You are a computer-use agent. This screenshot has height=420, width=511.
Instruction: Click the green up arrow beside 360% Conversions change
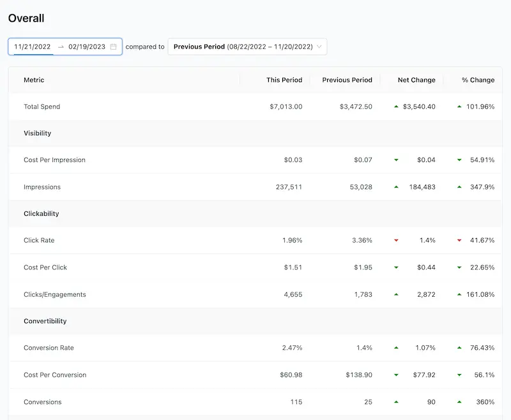tap(459, 402)
